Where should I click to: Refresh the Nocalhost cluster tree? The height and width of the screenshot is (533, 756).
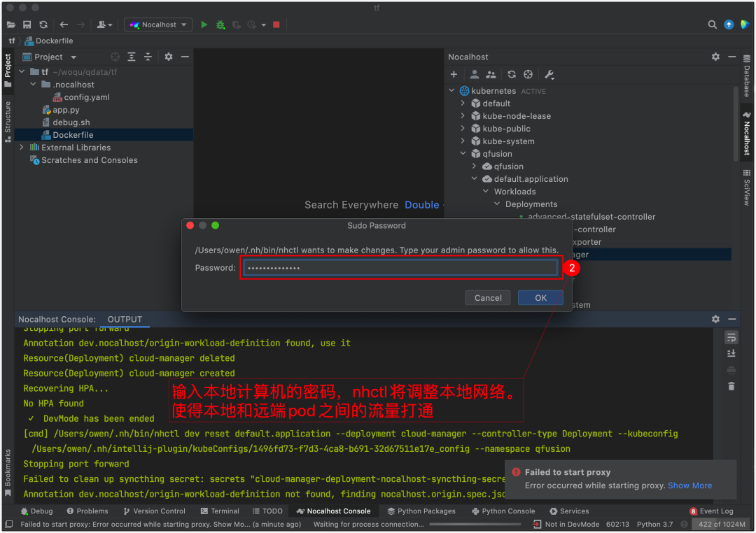click(512, 74)
